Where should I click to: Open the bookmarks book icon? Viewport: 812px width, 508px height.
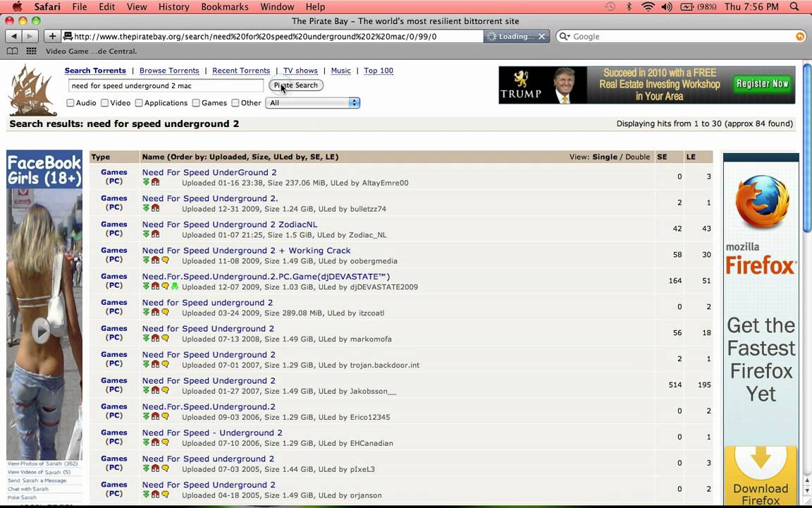tap(12, 52)
